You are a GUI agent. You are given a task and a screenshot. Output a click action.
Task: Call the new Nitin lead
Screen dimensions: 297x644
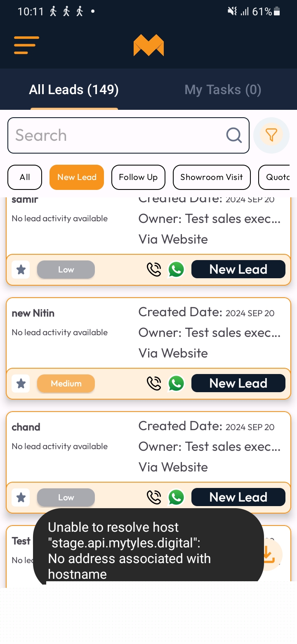tap(154, 384)
